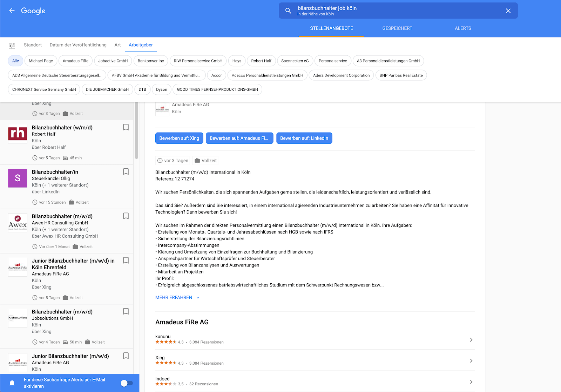The width and height of the screenshot is (561, 392).
Task: Filter by Accor employer
Action: pos(216,75)
